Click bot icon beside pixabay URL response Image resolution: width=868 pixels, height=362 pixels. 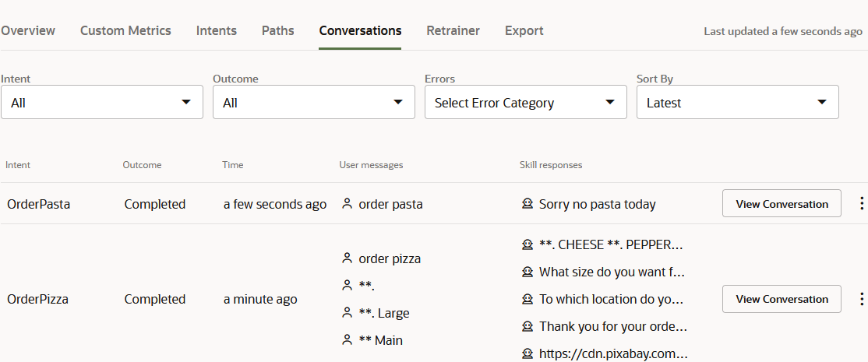point(528,354)
